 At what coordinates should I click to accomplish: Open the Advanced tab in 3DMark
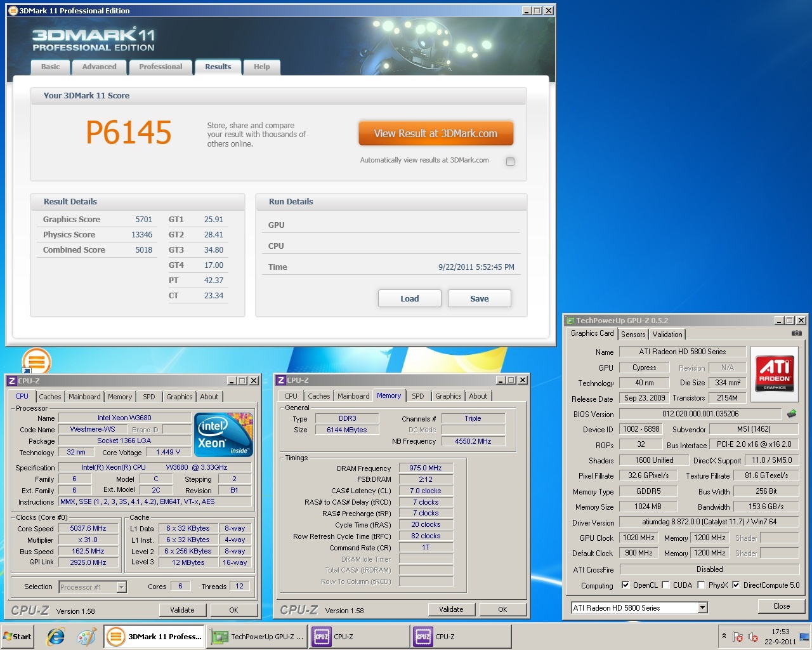(x=99, y=67)
